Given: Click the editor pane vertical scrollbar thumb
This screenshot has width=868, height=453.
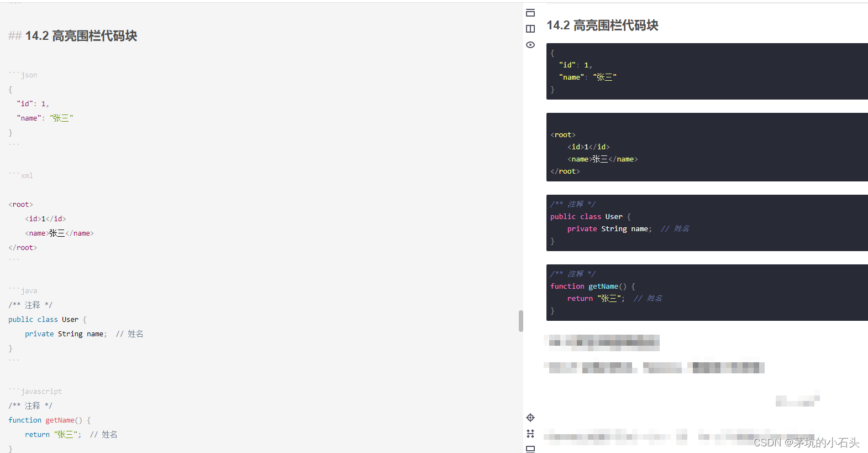Looking at the screenshot, I should pyautogui.click(x=521, y=321).
